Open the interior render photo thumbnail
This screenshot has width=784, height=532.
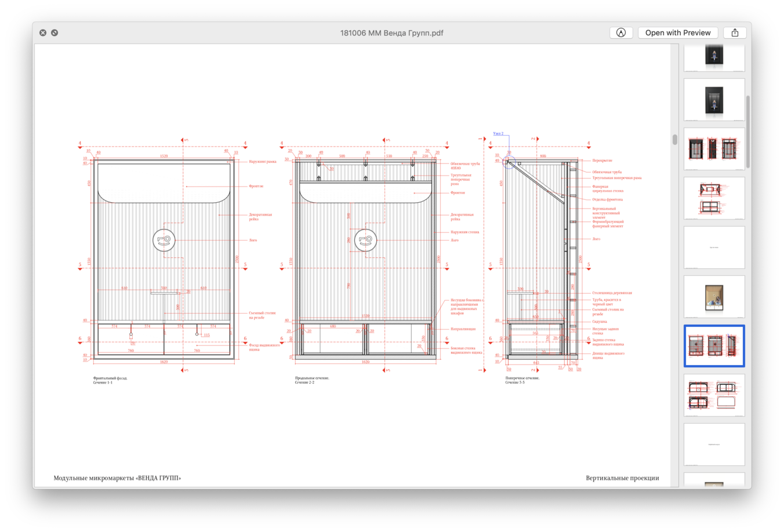[x=714, y=297]
